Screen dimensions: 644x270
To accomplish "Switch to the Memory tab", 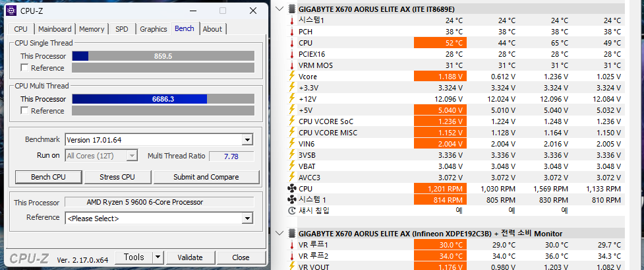I will [x=92, y=29].
